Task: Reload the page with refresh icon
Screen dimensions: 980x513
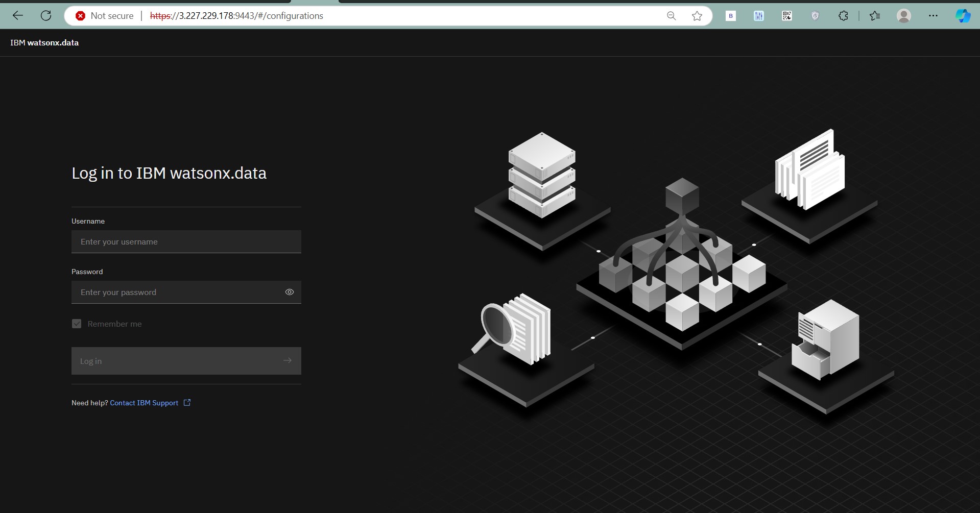Action: 46,16
